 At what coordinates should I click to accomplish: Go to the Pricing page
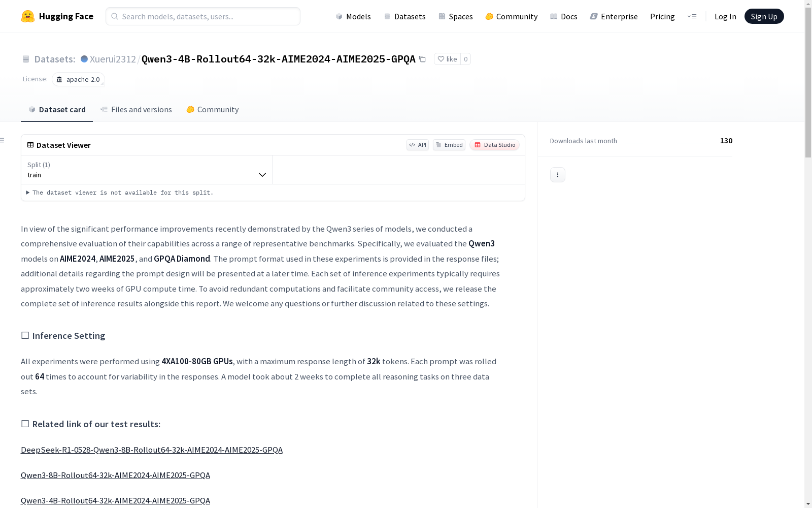[x=662, y=16]
